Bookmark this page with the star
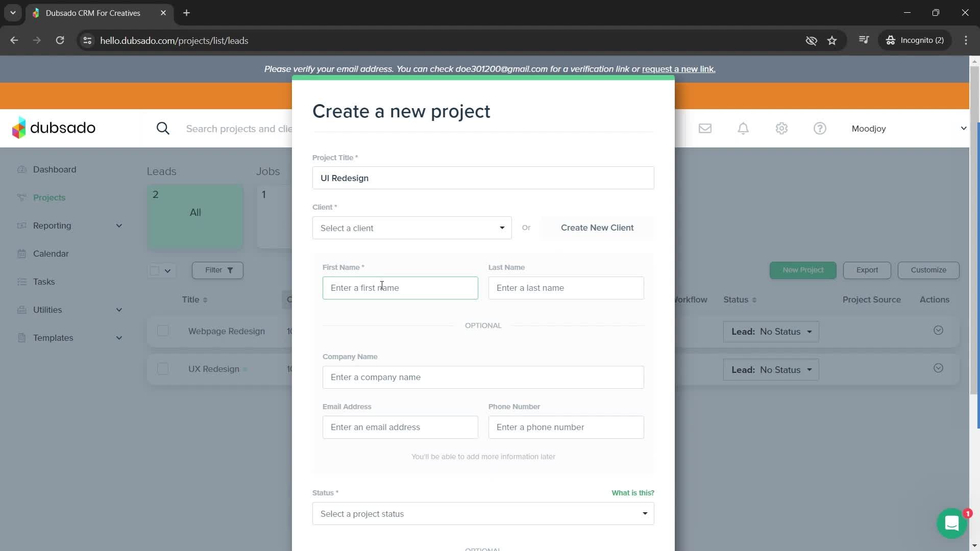 coord(832,40)
